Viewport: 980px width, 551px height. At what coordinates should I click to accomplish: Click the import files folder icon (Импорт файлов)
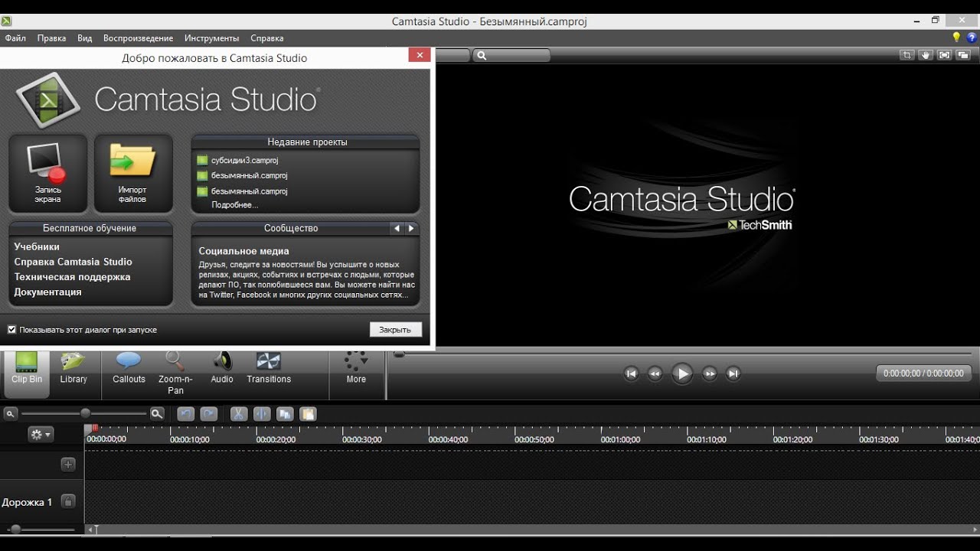pyautogui.click(x=132, y=173)
